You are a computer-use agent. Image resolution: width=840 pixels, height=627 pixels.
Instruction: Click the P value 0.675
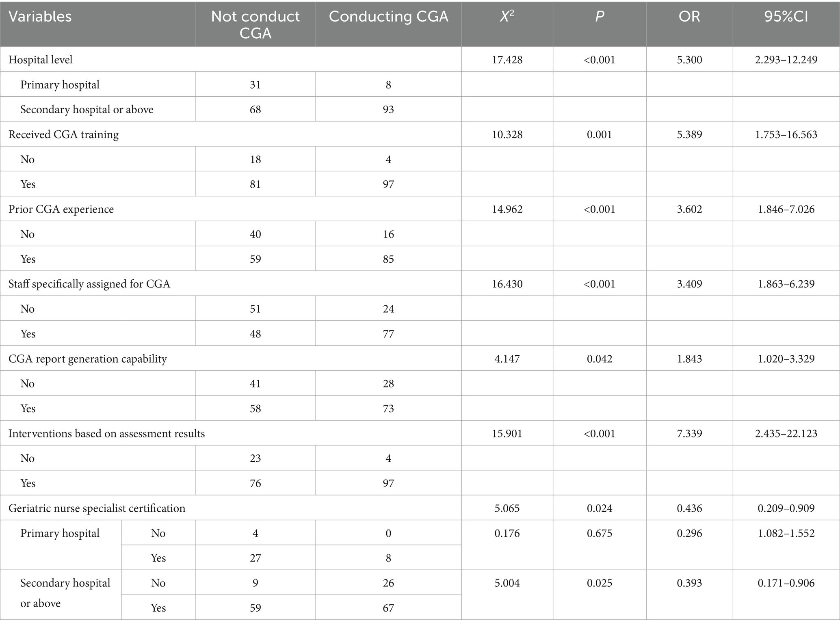point(599,533)
